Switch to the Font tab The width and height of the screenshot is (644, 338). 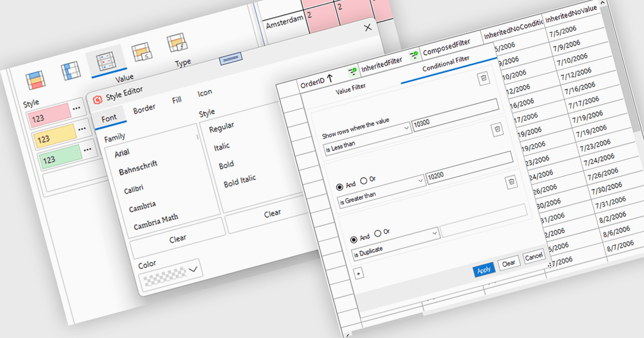click(x=109, y=117)
